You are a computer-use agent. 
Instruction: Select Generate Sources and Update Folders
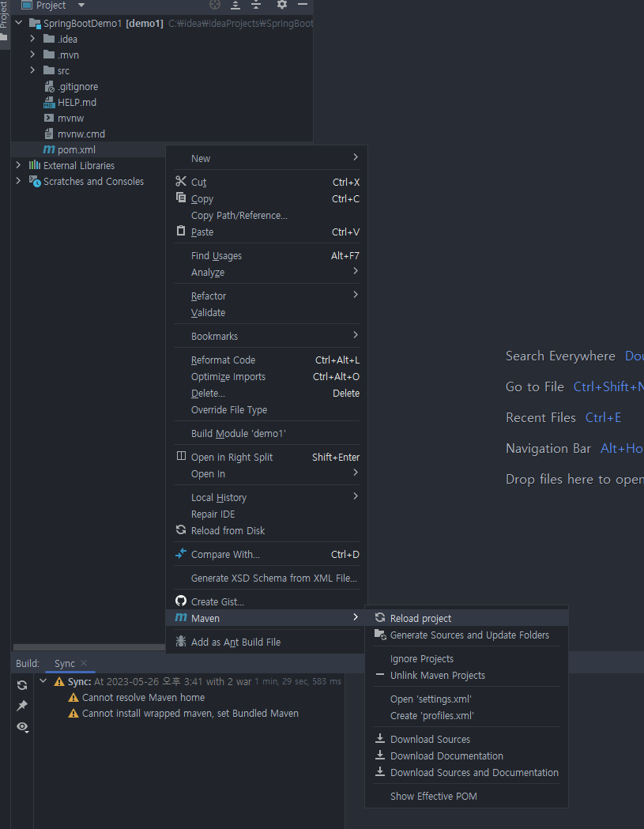[x=467, y=635]
